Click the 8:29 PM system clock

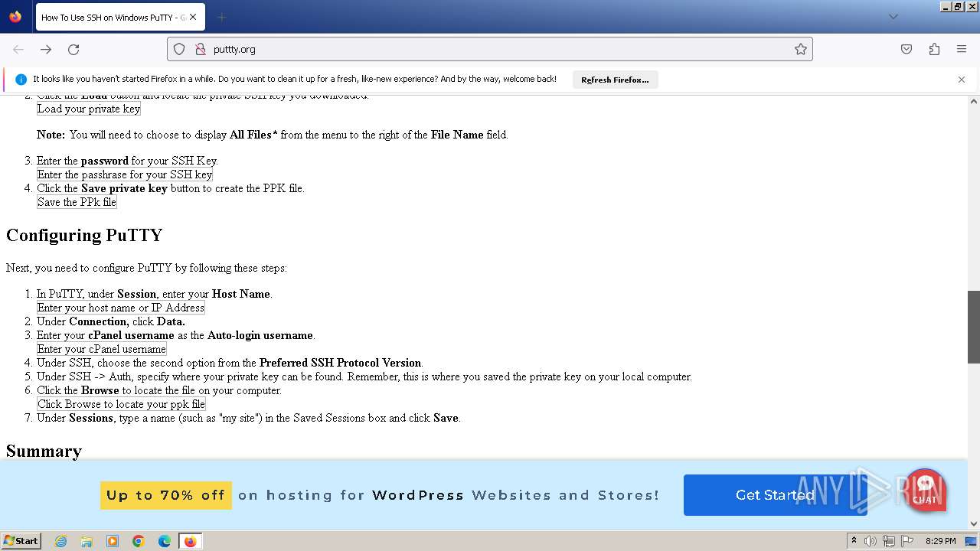click(940, 541)
